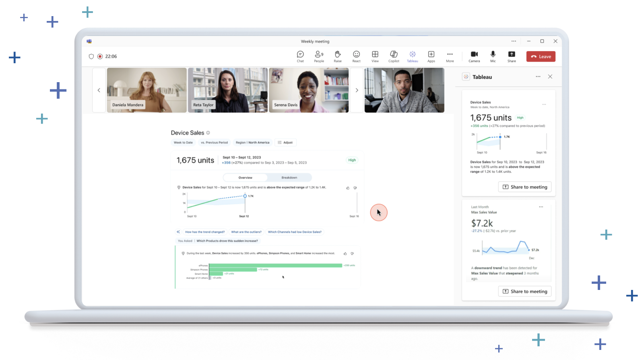
Task: Click the Device Sales info icon
Action: (x=208, y=132)
